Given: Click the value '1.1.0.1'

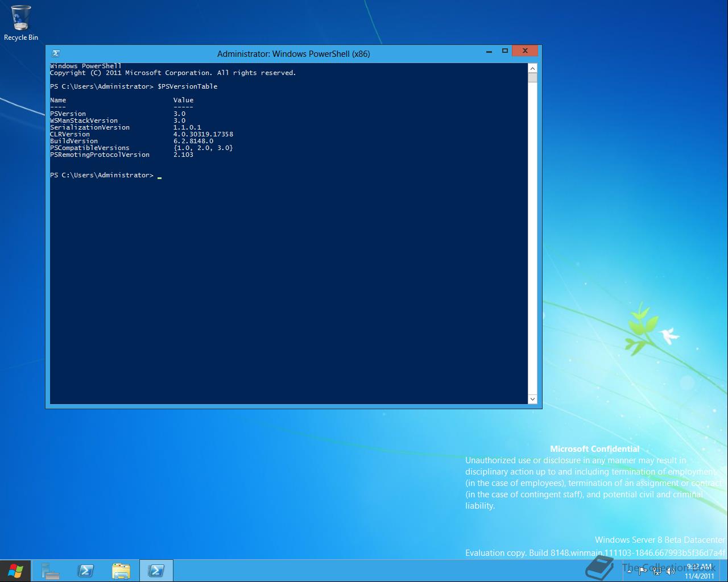Looking at the screenshot, I should pyautogui.click(x=187, y=127).
